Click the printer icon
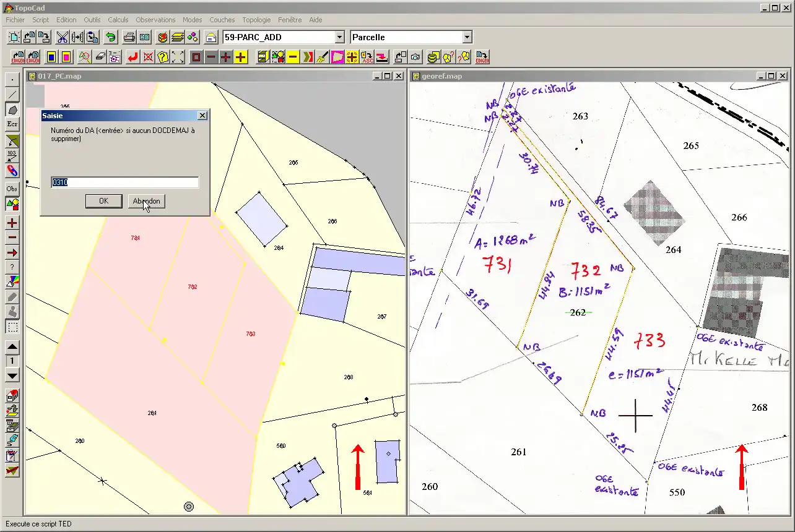Viewport: 795px width, 532px height. (x=129, y=37)
